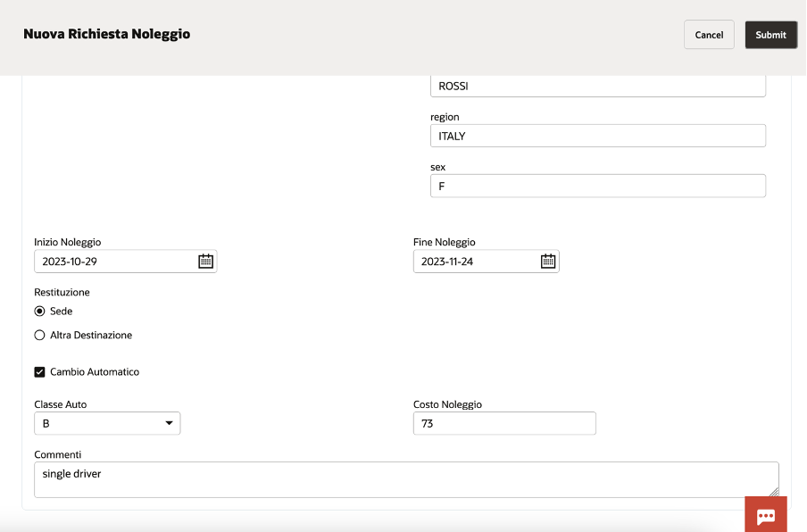Viewport: 807px width, 532px height.
Task: Click the Cambio Automatico label text
Action: coord(95,372)
